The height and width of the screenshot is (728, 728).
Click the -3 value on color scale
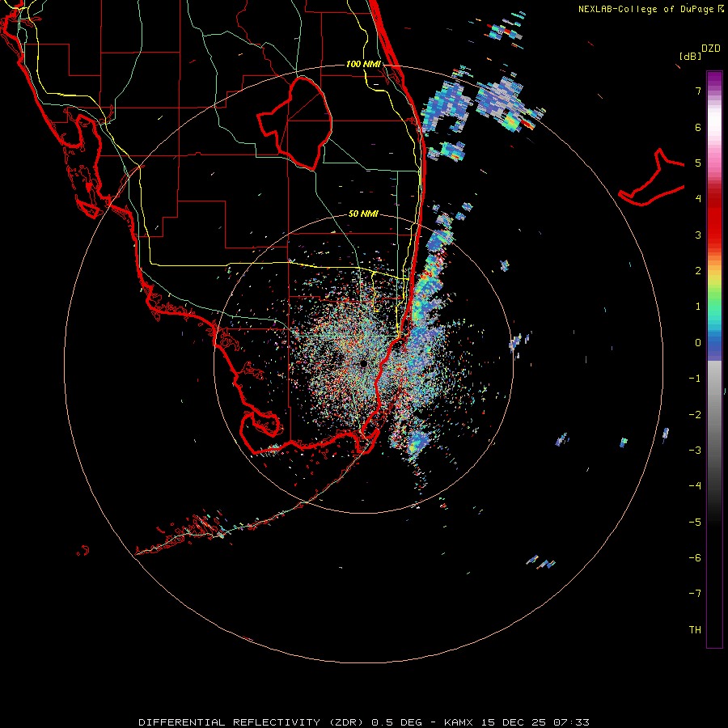(695, 450)
